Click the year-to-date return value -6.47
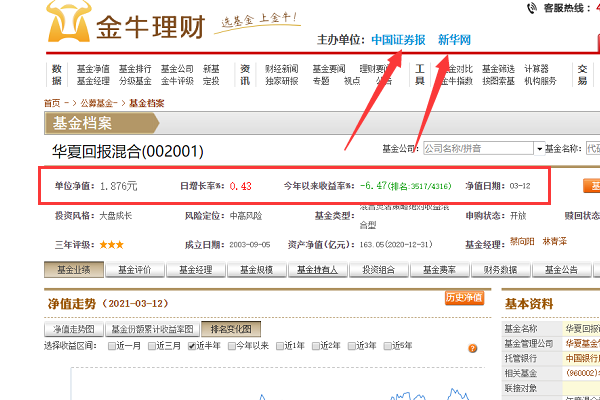 click(x=373, y=186)
